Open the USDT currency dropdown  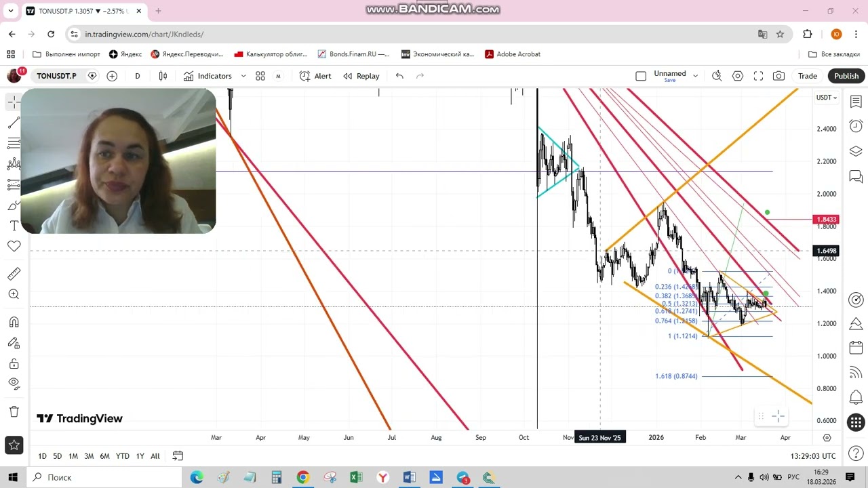pyautogui.click(x=826, y=98)
